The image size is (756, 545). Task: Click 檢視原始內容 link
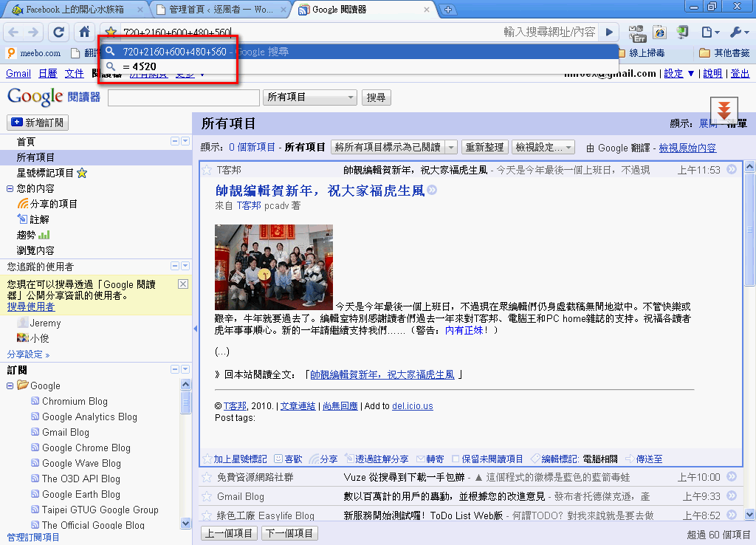(x=687, y=148)
